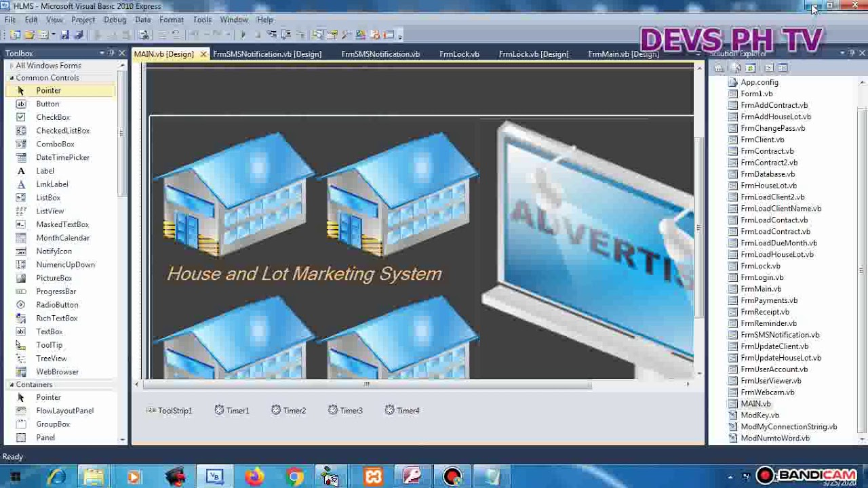Select ToolStrip1 component in the tray

pyautogui.click(x=170, y=410)
